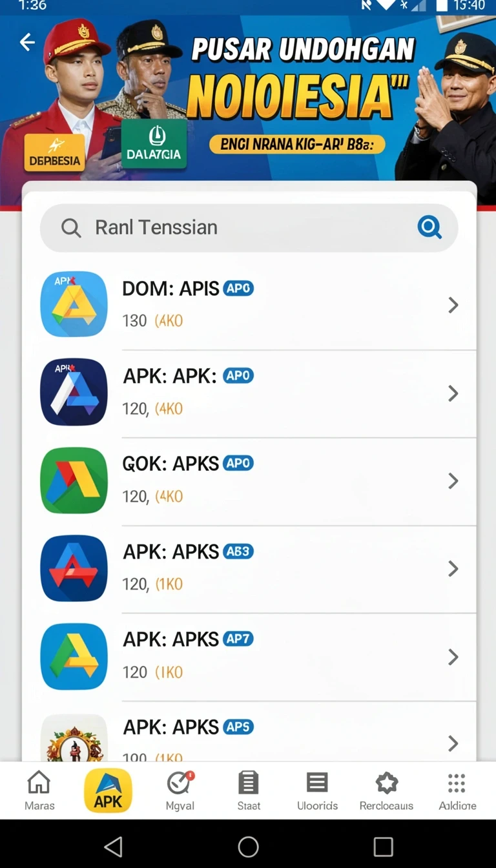Tap the Wi-Fi status bar icon
Screen dimensions: 496x868
386,6
